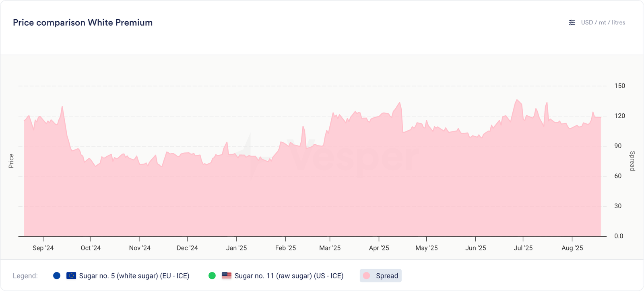This screenshot has height=291, width=644.
Task: Click the rotated Spread axis label
Action: coord(632,161)
